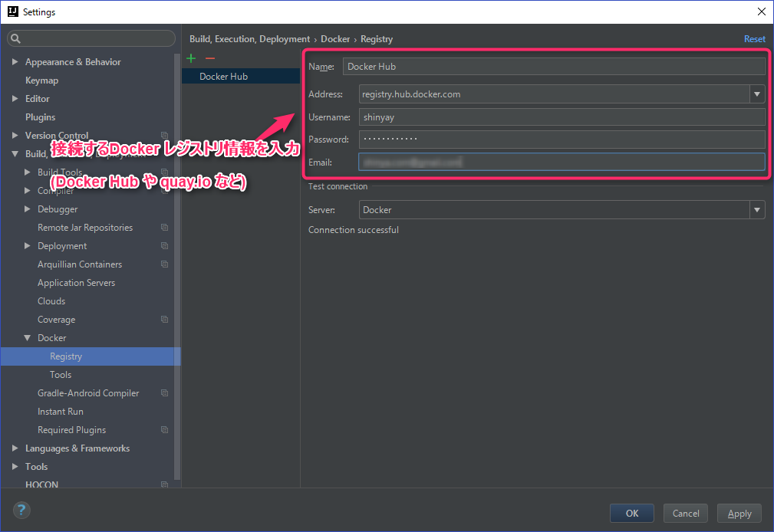Click the Connection successful status text
774x532 pixels.
coord(354,230)
